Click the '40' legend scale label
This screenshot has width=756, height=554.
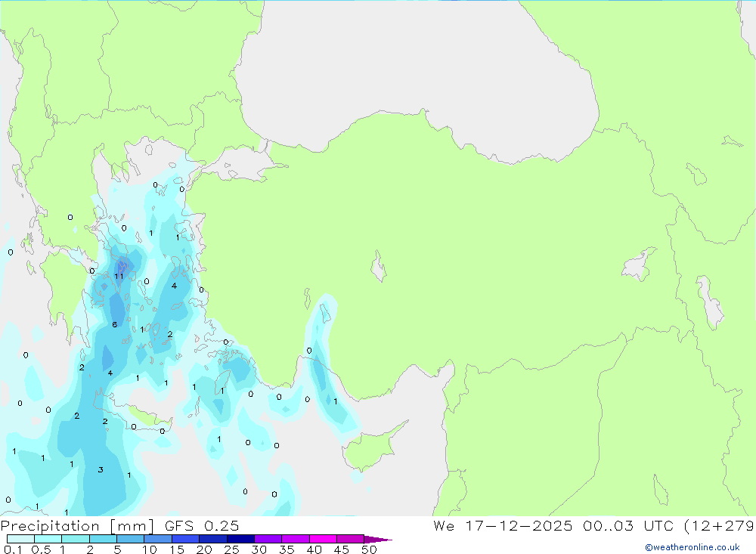pyautogui.click(x=314, y=549)
